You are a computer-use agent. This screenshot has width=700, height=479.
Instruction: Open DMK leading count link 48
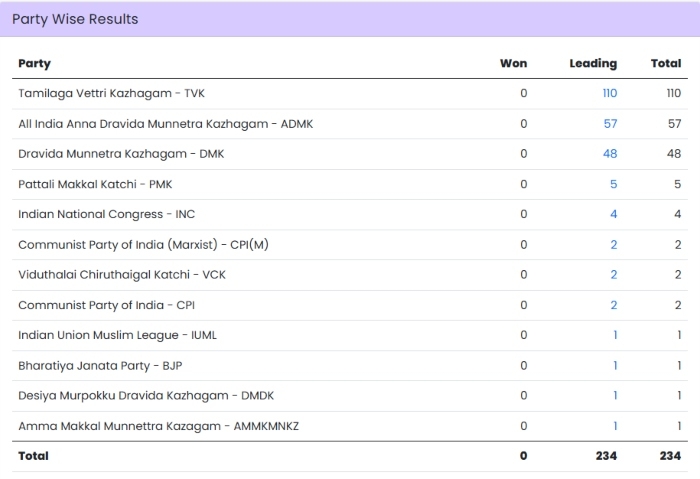[610, 154]
